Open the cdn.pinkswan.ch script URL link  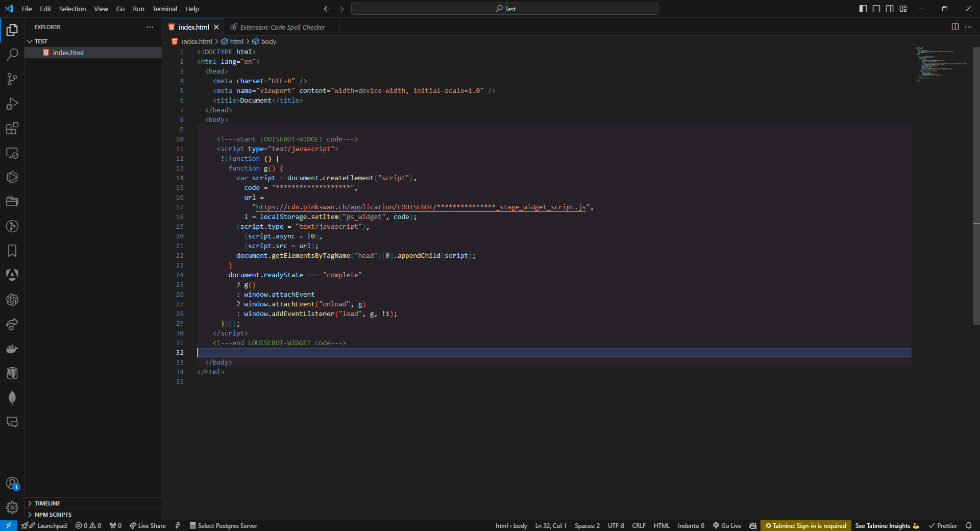tap(421, 207)
